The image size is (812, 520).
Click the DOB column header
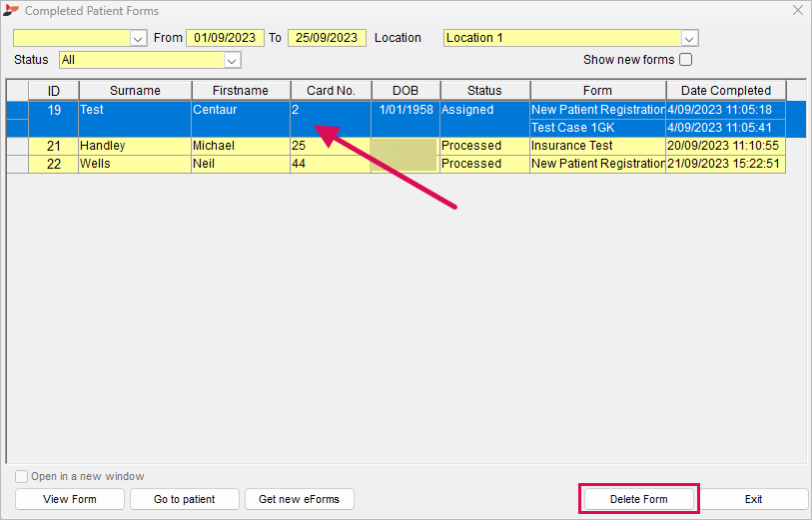406,91
